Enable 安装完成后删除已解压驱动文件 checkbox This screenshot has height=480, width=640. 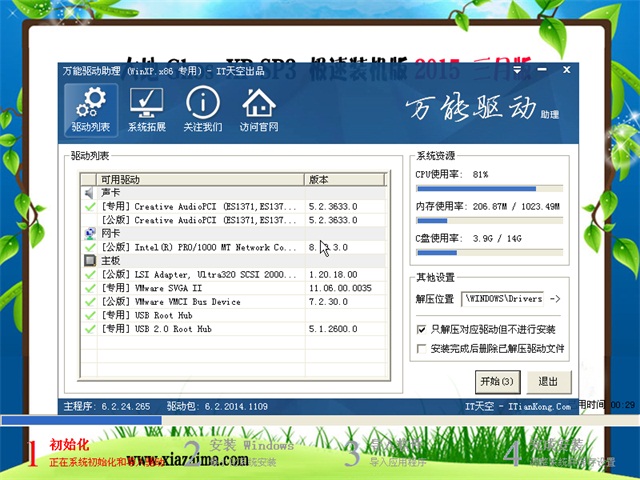[x=421, y=349]
